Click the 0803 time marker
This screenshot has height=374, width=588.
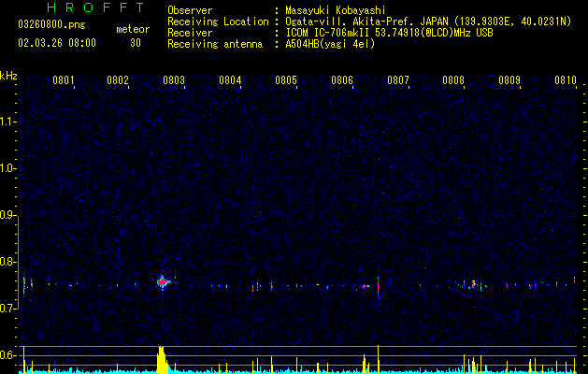coord(174,80)
